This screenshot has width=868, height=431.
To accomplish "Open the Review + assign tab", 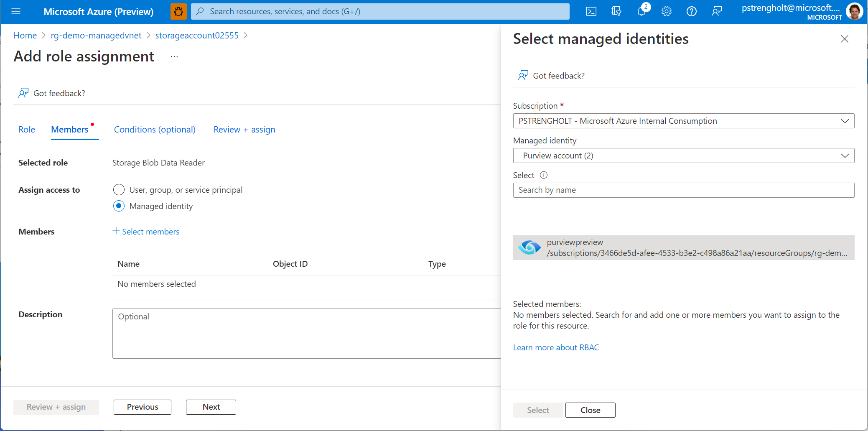I will [x=244, y=130].
